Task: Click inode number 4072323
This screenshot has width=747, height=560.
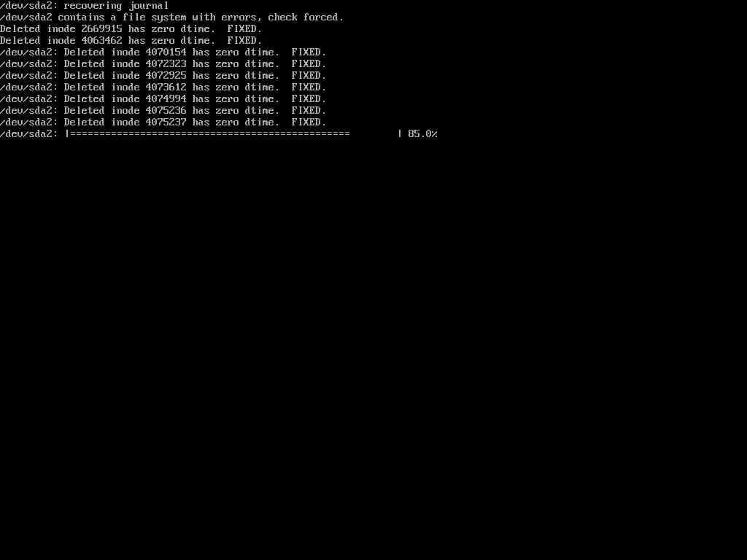Action: pos(166,64)
